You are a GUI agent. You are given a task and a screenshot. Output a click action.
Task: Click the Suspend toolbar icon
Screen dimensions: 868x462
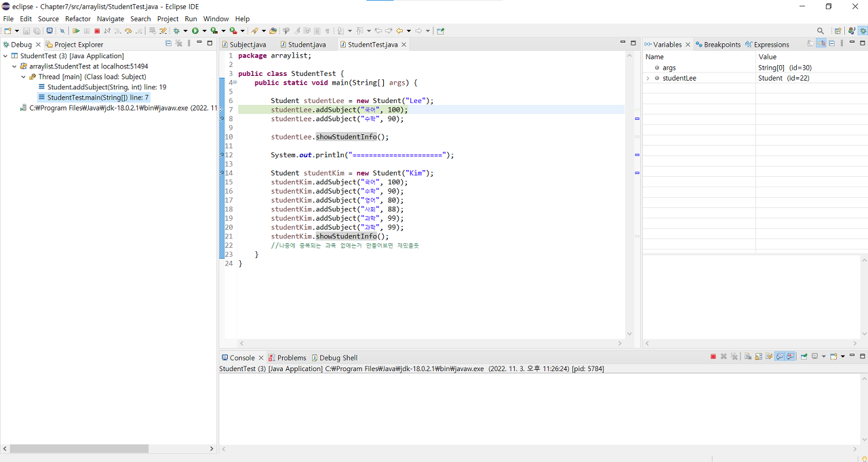click(87, 30)
